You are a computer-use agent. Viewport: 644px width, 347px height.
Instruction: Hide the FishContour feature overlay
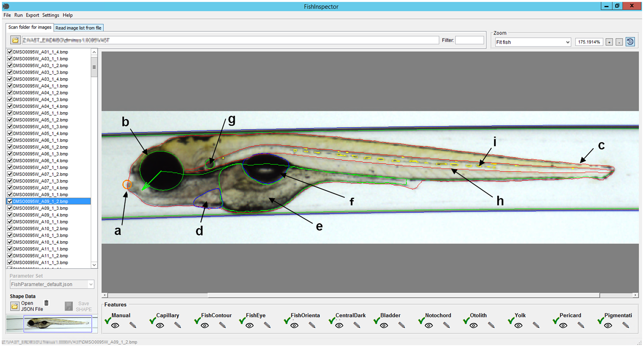(204, 326)
